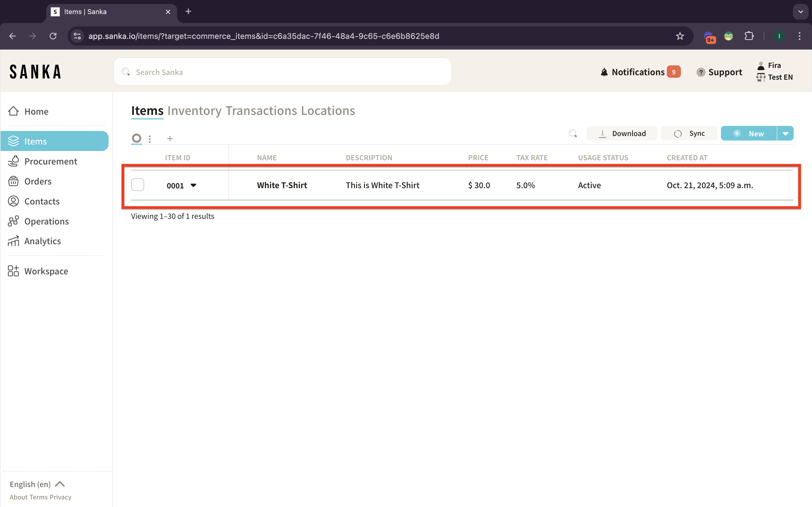Image resolution: width=812 pixels, height=507 pixels.
Task: Open the New button dropdown arrow
Action: (785, 134)
